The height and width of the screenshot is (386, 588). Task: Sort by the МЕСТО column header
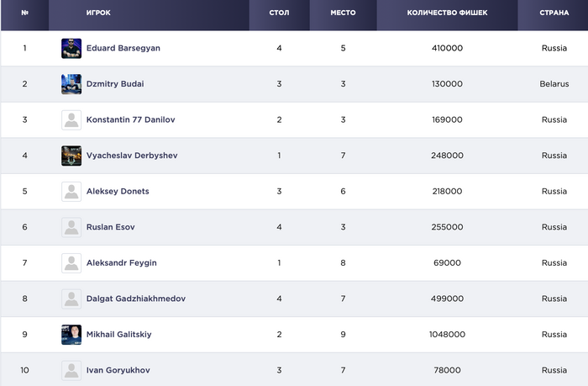343,13
